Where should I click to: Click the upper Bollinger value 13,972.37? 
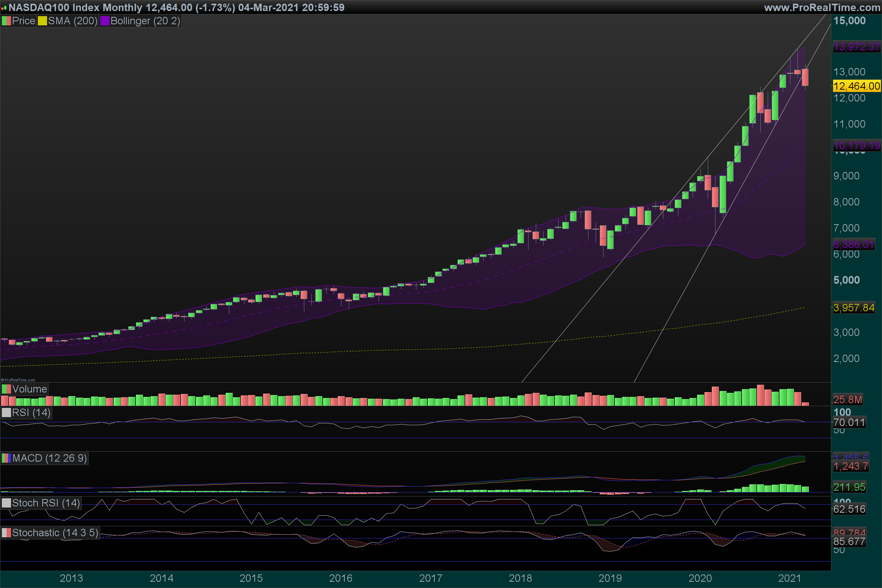pos(856,47)
